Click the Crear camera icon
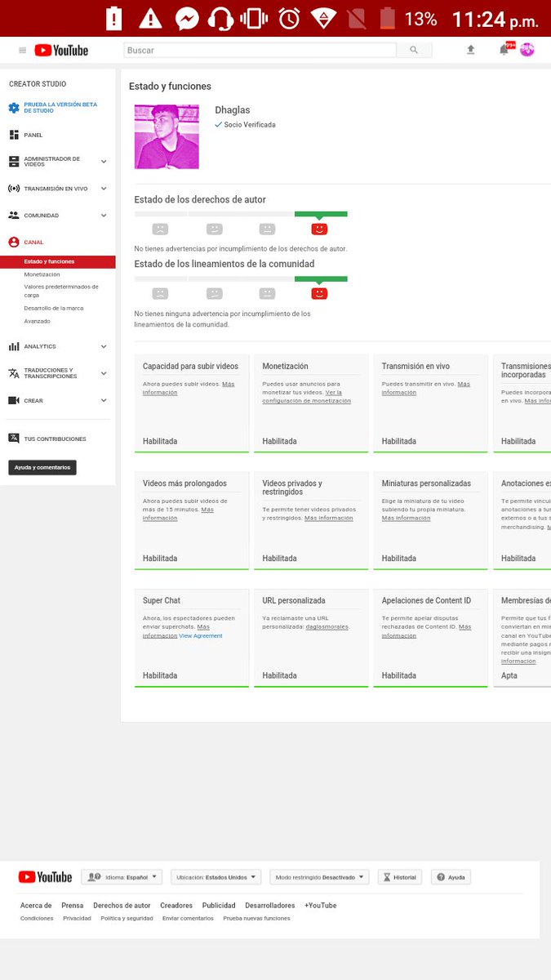Image resolution: width=551 pixels, height=980 pixels. pos(14,401)
